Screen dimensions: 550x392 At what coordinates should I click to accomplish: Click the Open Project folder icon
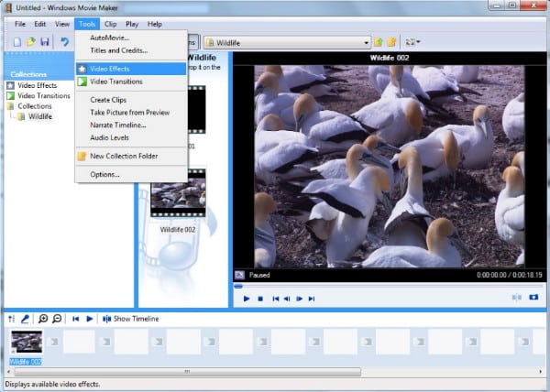click(31, 42)
